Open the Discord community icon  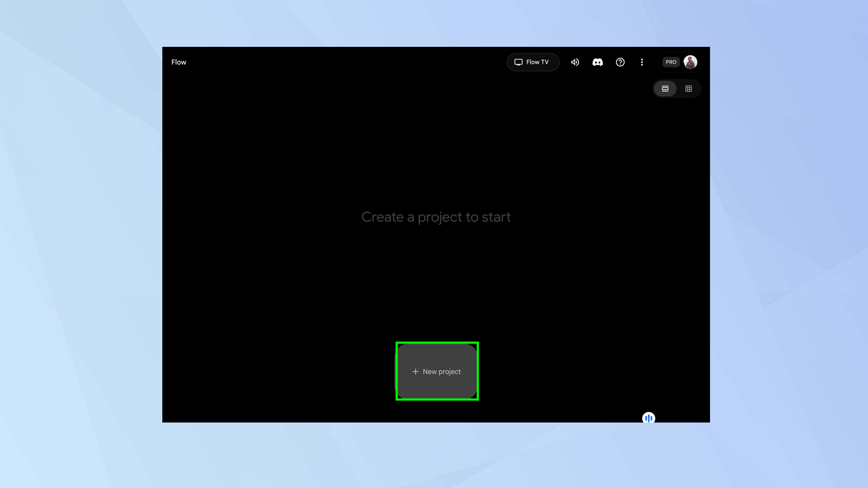pos(598,62)
